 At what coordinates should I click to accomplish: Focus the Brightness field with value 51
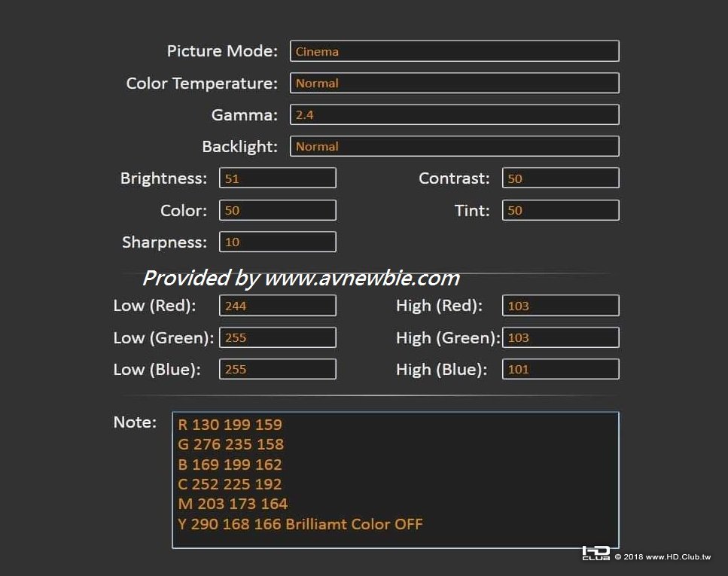[x=278, y=178]
